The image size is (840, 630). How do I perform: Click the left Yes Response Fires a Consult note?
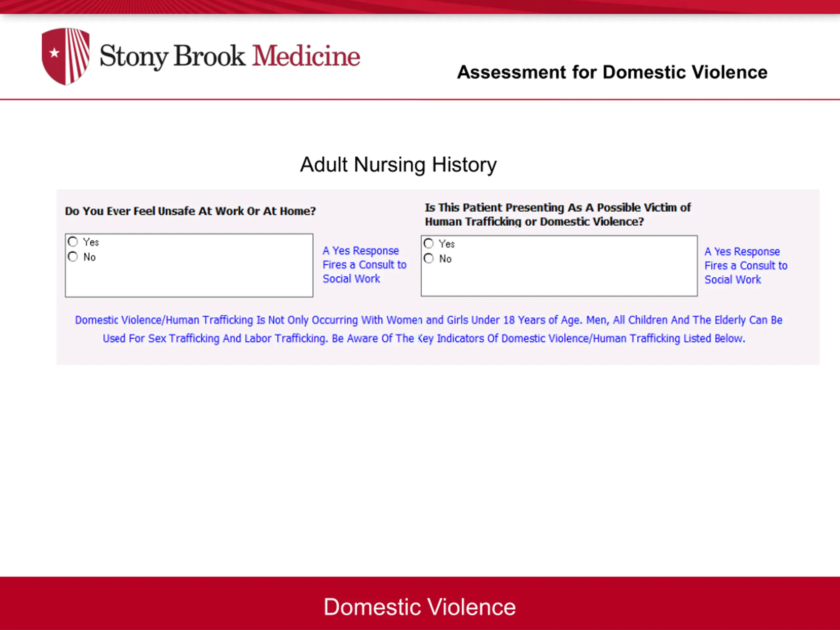pos(365,265)
